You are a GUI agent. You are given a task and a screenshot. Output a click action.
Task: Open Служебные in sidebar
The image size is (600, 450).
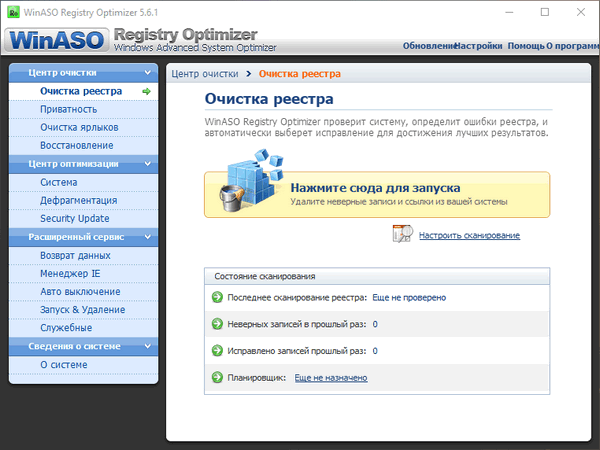pos(83,328)
